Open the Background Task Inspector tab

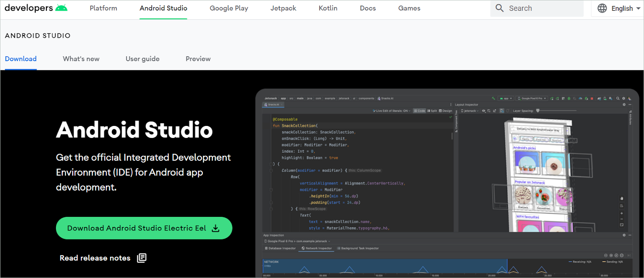[358, 248]
